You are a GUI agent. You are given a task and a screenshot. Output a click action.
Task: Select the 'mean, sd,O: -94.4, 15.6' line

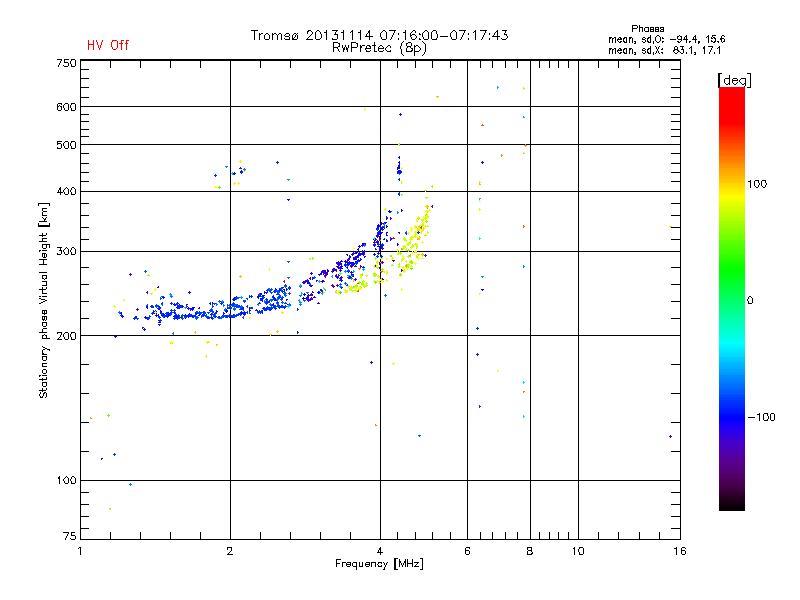click(x=666, y=39)
